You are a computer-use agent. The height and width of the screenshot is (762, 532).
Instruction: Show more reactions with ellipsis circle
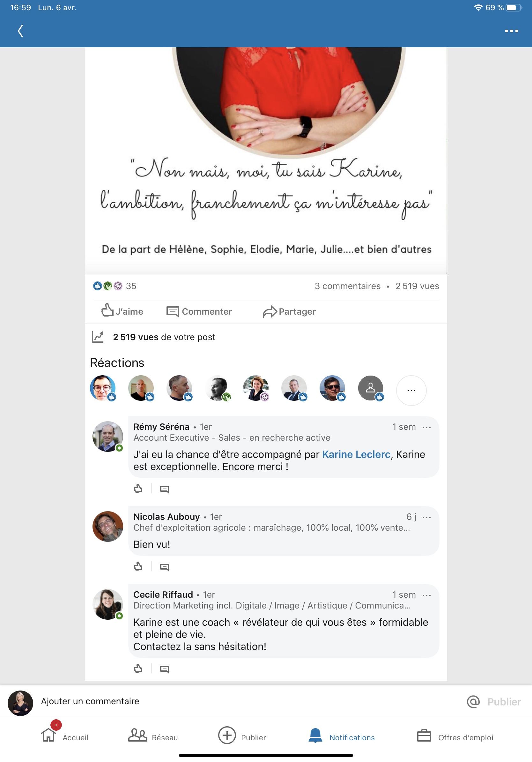[411, 390]
